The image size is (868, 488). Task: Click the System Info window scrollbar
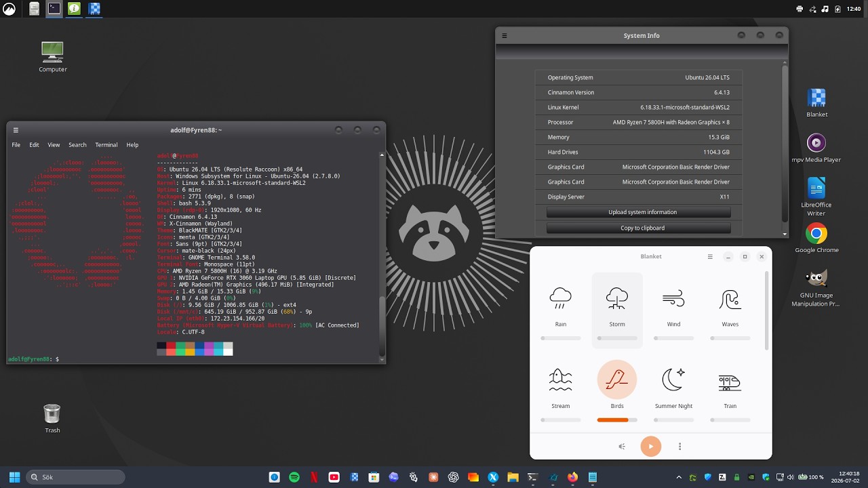785,142
